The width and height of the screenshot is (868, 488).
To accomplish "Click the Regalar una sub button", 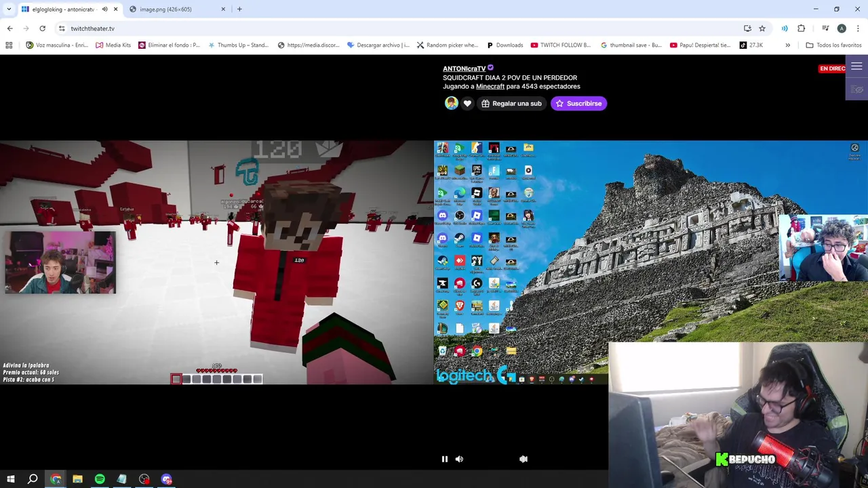I will [511, 104].
